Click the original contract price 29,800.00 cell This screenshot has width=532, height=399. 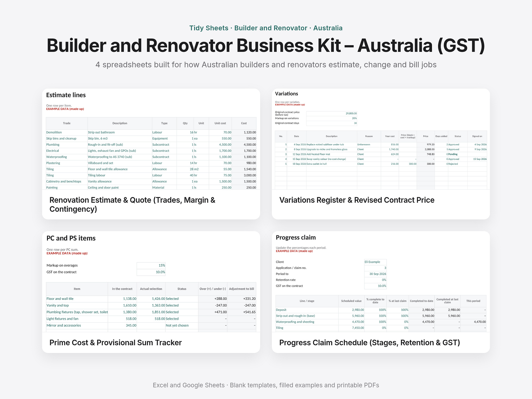[x=332, y=114]
